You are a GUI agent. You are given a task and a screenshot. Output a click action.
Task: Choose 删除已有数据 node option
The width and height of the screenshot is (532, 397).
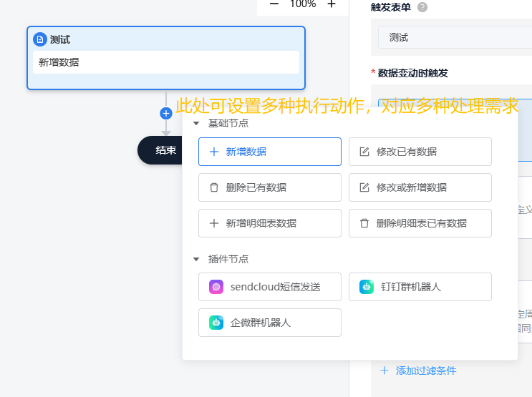coord(269,187)
